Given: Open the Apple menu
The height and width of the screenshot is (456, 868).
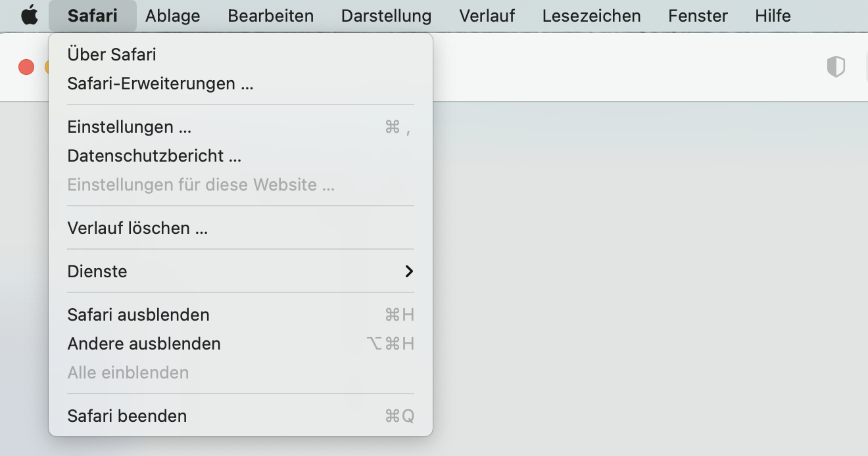Looking at the screenshot, I should 30,16.
